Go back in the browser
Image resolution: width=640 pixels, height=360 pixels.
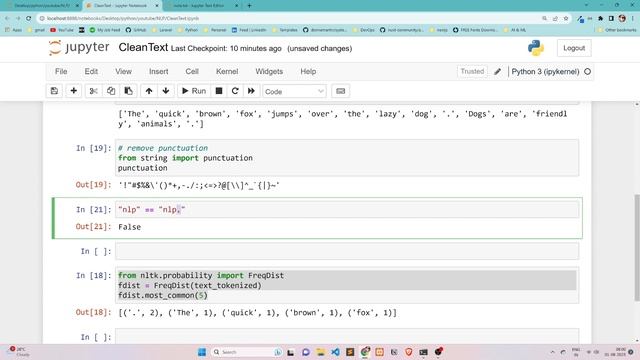point(7,18)
